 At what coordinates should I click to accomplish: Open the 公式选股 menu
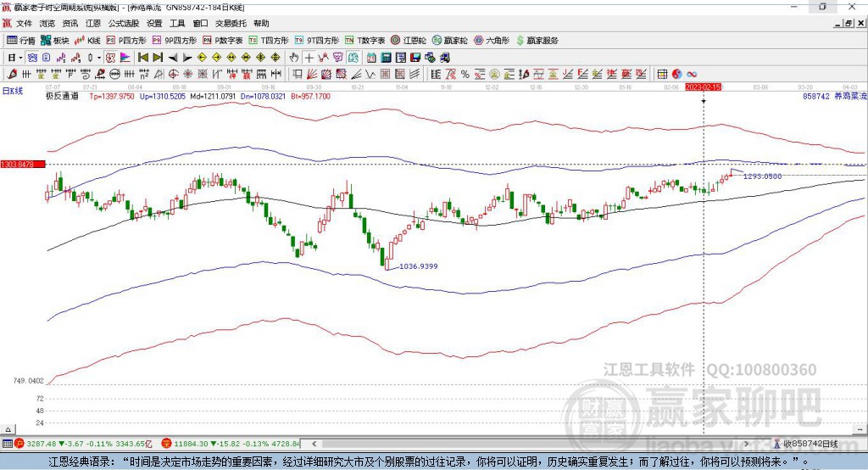(123, 24)
